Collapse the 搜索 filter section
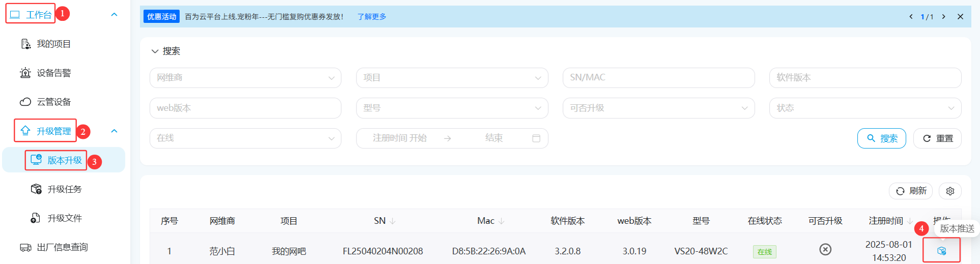 [155, 51]
